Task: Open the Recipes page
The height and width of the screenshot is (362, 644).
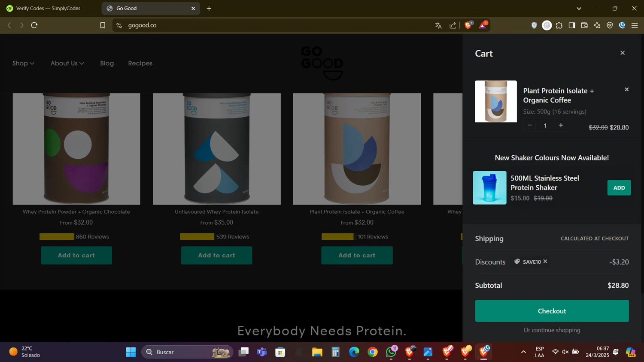Action: (x=140, y=63)
